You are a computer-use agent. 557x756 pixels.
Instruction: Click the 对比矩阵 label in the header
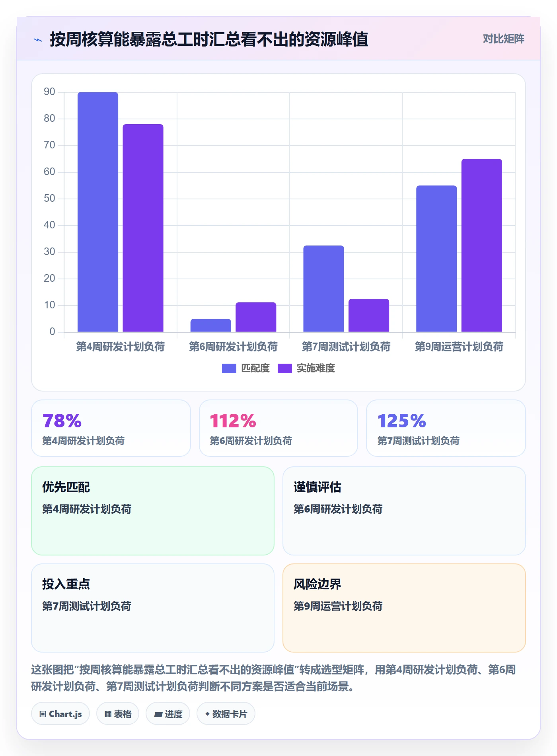(503, 39)
